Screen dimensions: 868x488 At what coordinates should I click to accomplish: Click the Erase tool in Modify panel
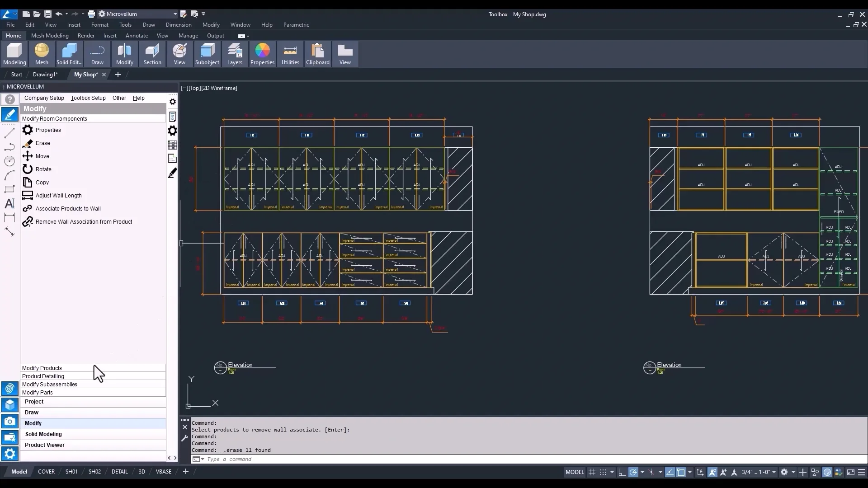pyautogui.click(x=42, y=143)
